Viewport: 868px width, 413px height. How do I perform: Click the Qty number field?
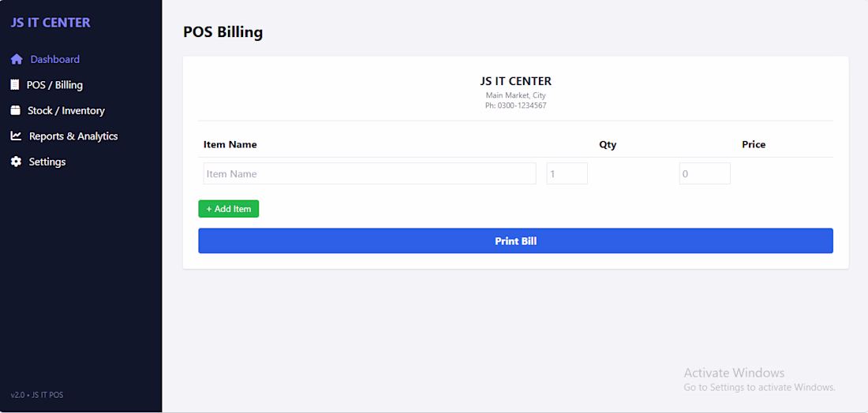tap(567, 173)
